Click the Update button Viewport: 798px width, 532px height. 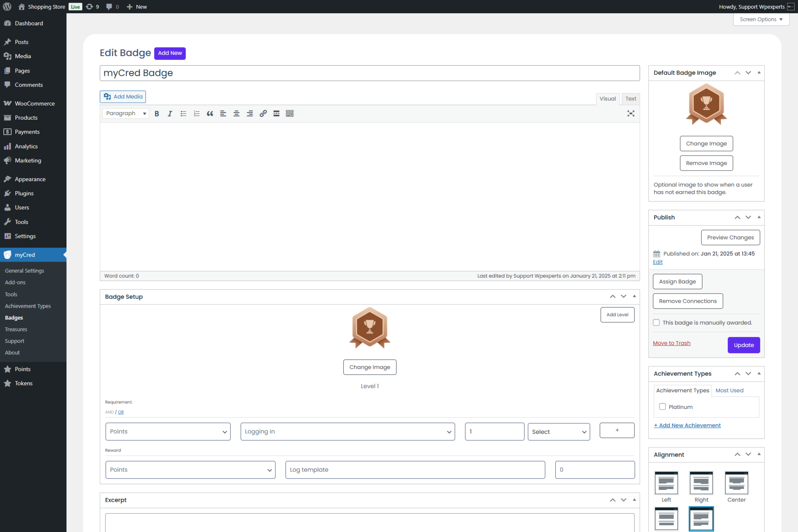coord(743,345)
